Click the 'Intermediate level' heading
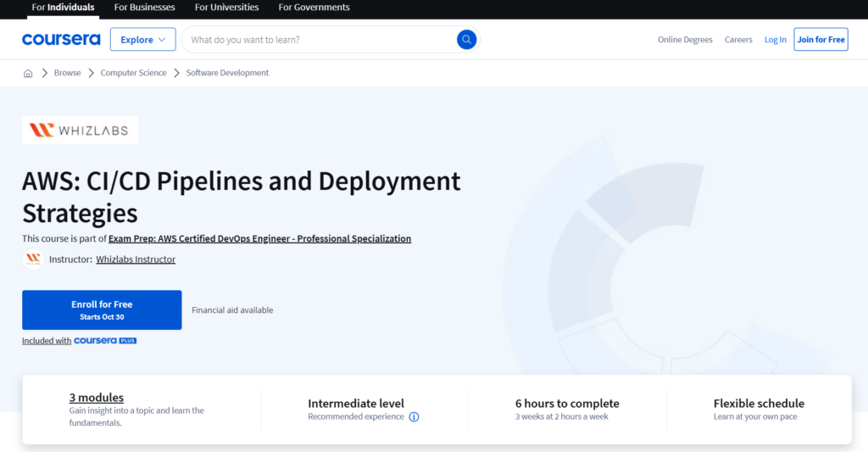The image size is (868, 452). [356, 404]
